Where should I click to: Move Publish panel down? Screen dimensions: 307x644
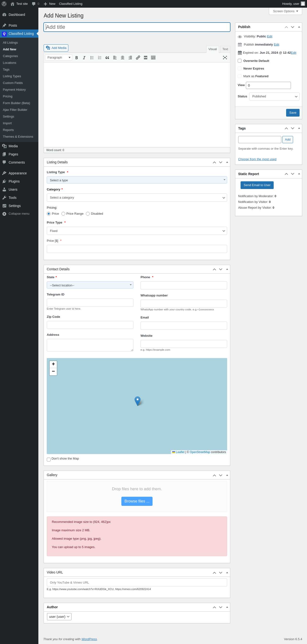(293, 27)
